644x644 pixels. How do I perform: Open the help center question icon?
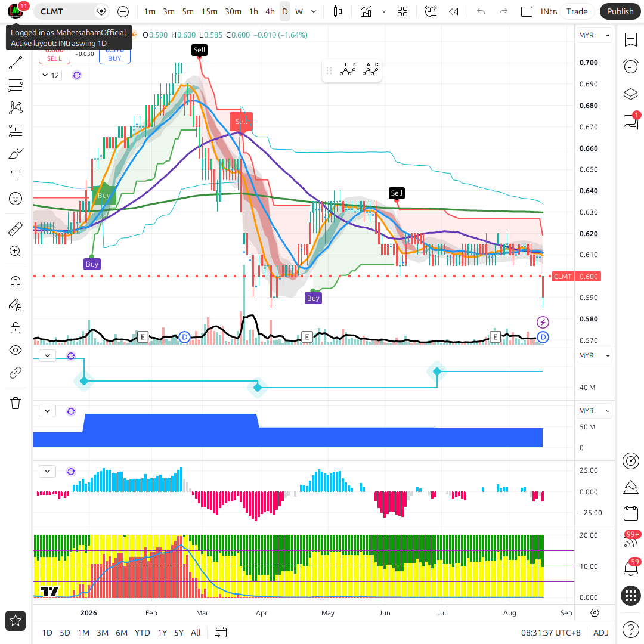pyautogui.click(x=630, y=629)
